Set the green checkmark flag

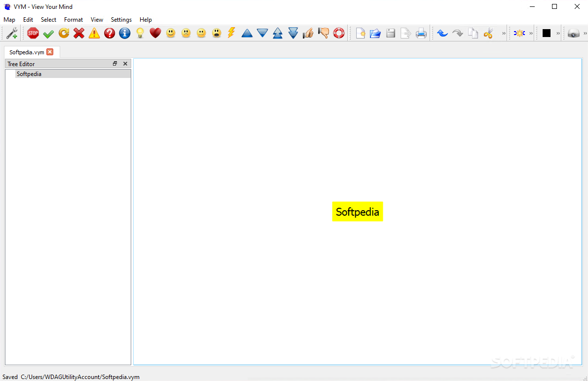pos(48,34)
